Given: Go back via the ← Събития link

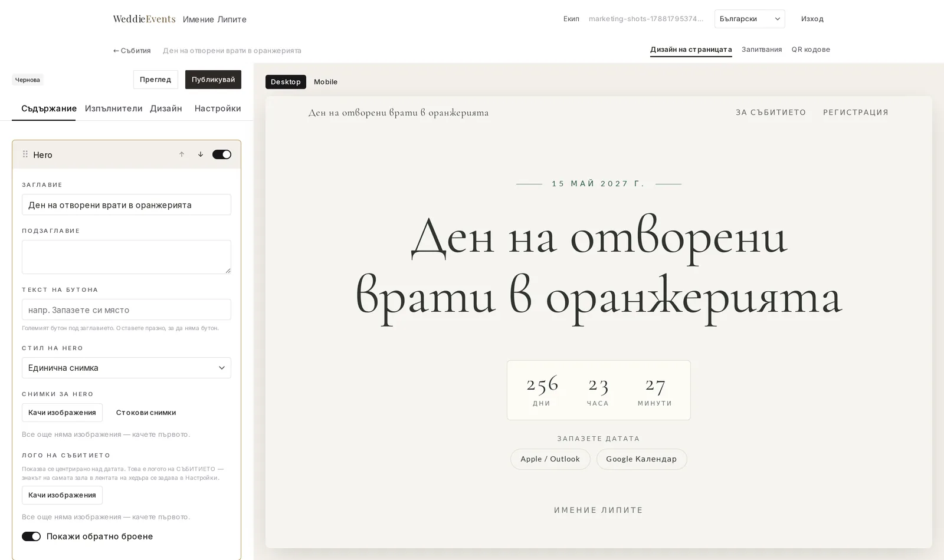Looking at the screenshot, I should point(132,51).
